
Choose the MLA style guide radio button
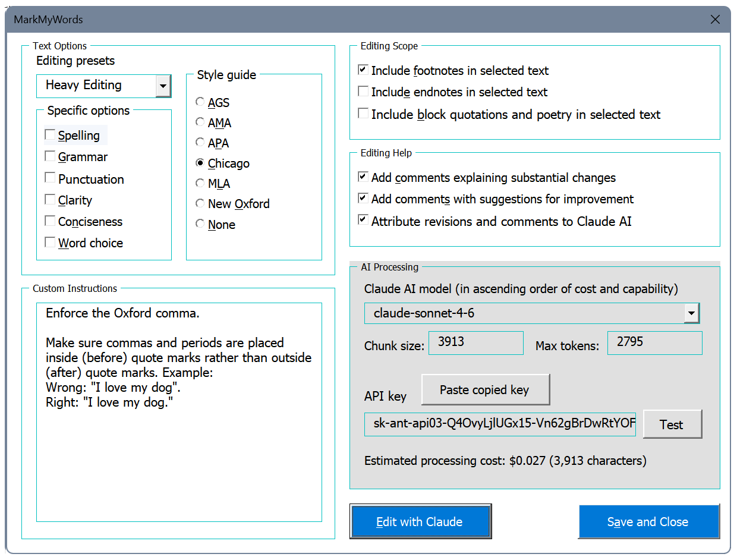[200, 183]
